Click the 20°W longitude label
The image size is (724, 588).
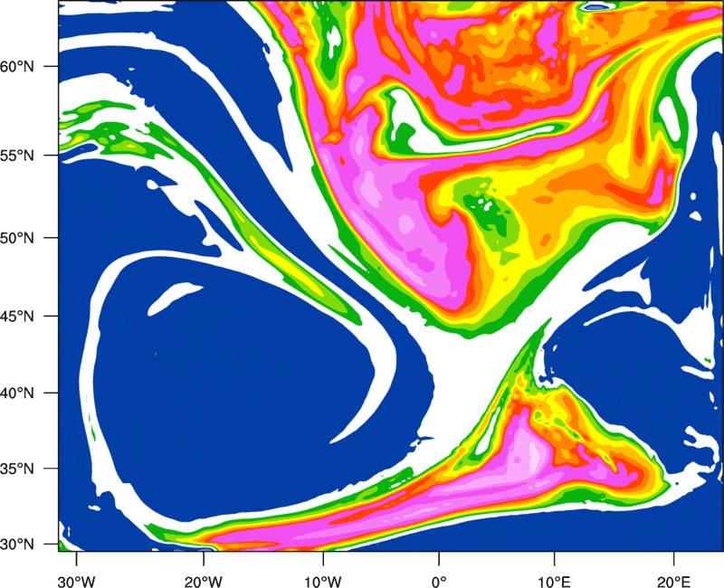coord(204,582)
